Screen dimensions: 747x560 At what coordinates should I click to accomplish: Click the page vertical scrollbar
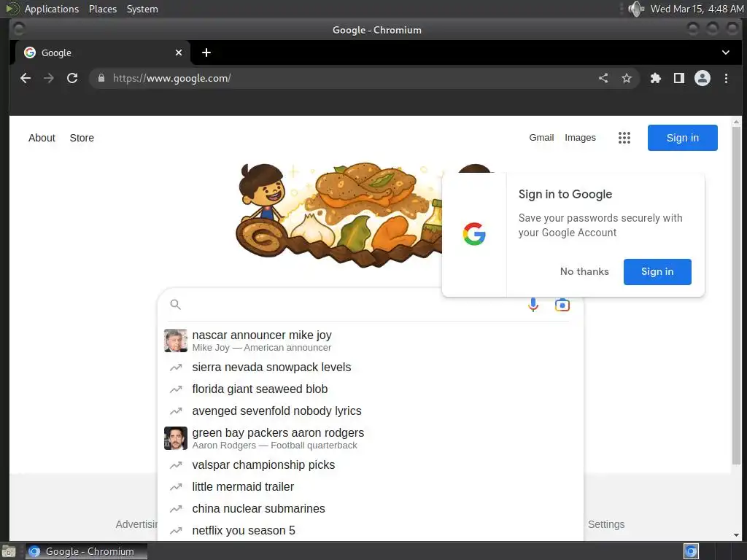[x=736, y=295]
